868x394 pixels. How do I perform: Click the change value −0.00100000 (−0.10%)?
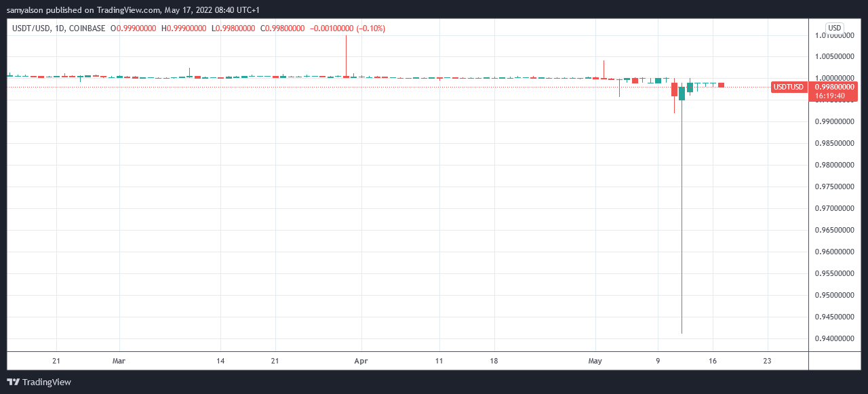(347, 28)
